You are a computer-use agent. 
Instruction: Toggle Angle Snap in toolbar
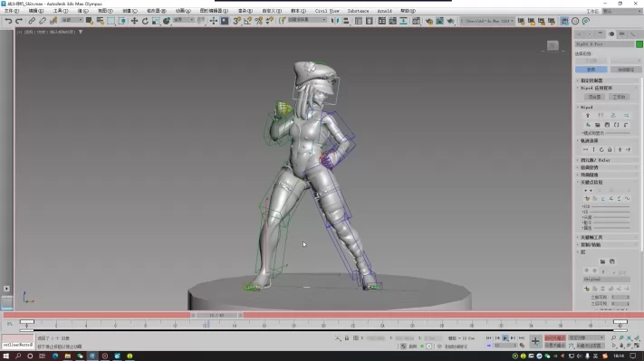(247, 21)
